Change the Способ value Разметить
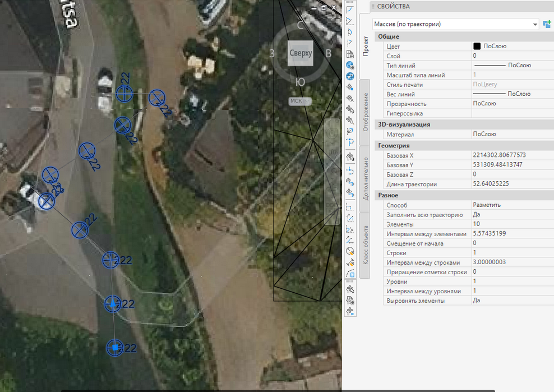The width and height of the screenshot is (554, 392). tap(511, 205)
